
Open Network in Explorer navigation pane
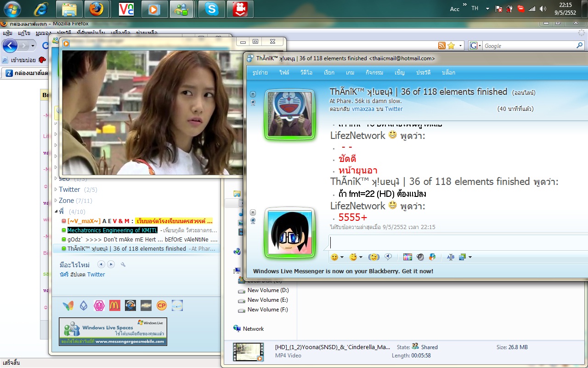249,329
